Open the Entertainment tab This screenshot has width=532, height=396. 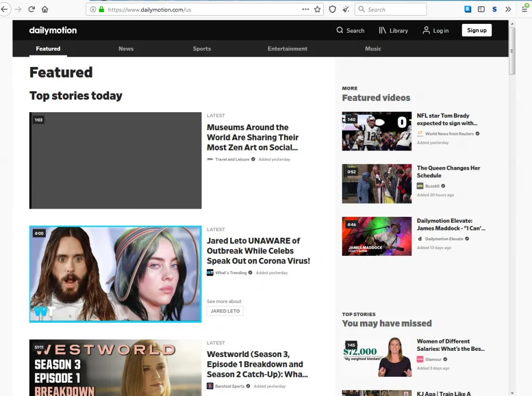(x=287, y=48)
